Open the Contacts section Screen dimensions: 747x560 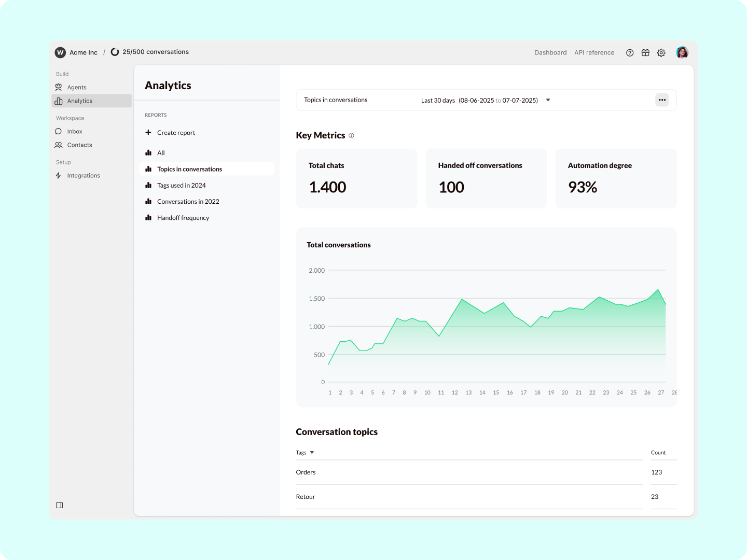[x=79, y=145]
